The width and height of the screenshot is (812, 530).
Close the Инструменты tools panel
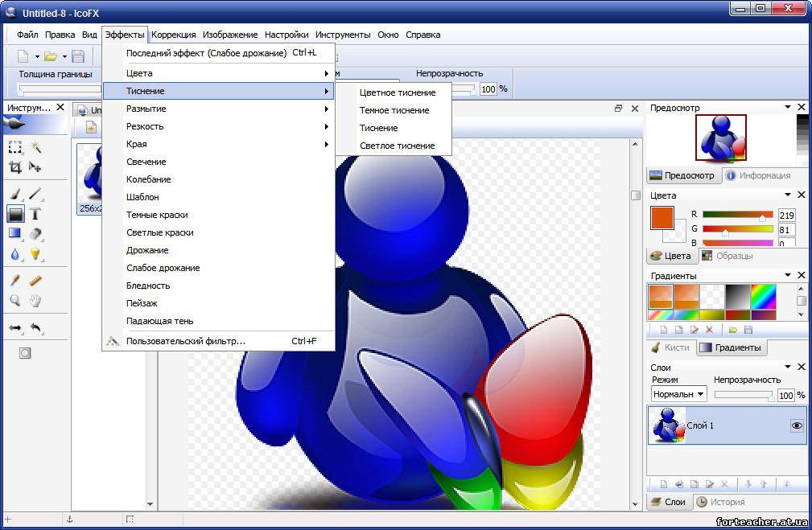click(60, 107)
